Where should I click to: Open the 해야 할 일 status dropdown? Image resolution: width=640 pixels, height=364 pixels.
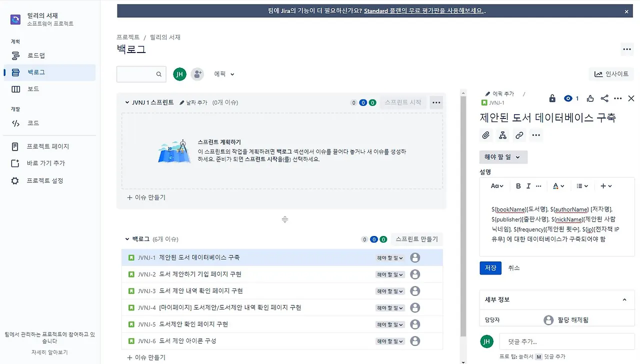point(503,156)
